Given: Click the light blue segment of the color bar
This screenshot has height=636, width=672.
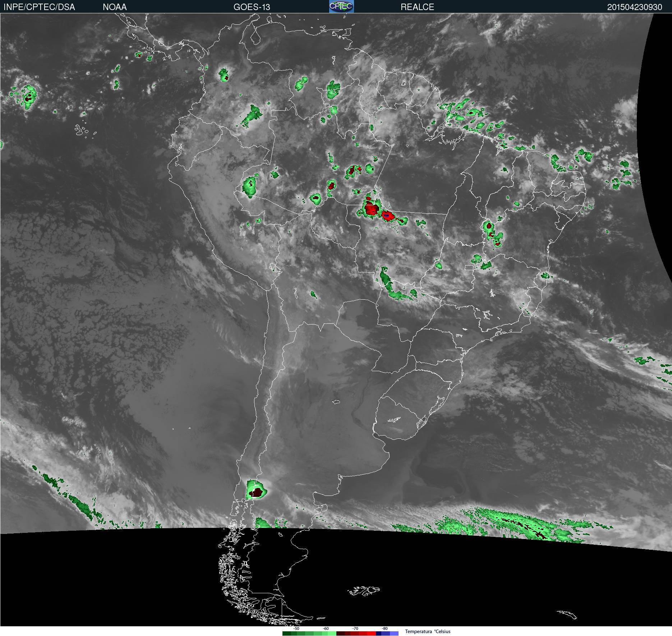Looking at the screenshot, I should tap(394, 633).
